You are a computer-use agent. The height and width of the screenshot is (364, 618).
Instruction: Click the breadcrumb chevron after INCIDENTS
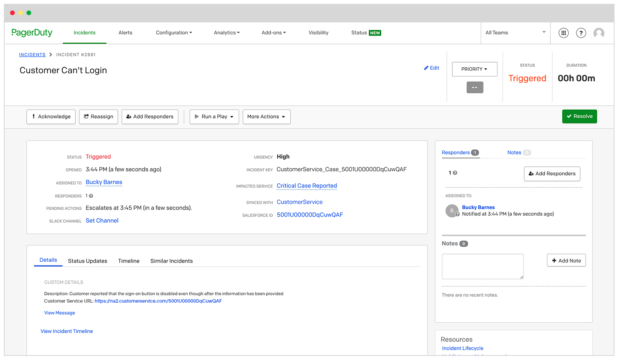[x=51, y=55]
